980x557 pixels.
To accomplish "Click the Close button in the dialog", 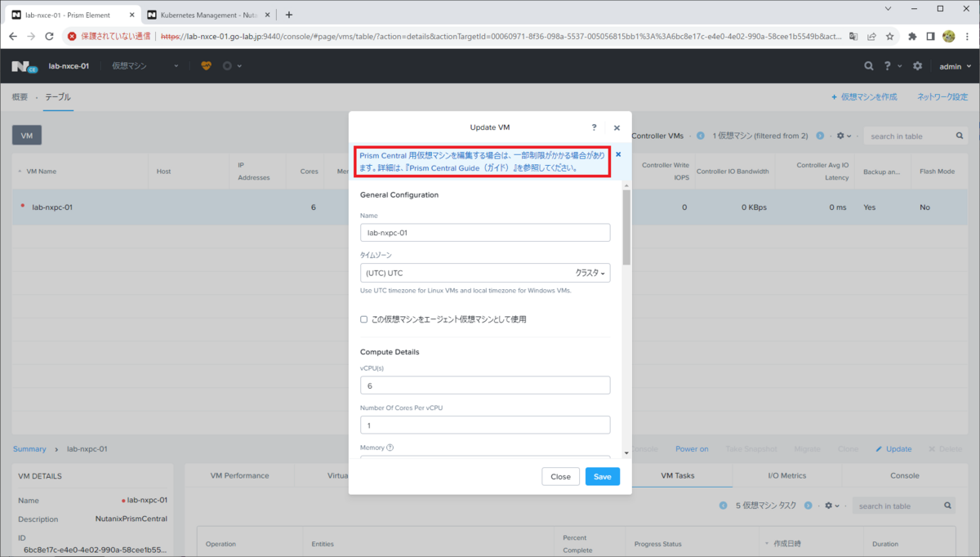I will point(560,476).
